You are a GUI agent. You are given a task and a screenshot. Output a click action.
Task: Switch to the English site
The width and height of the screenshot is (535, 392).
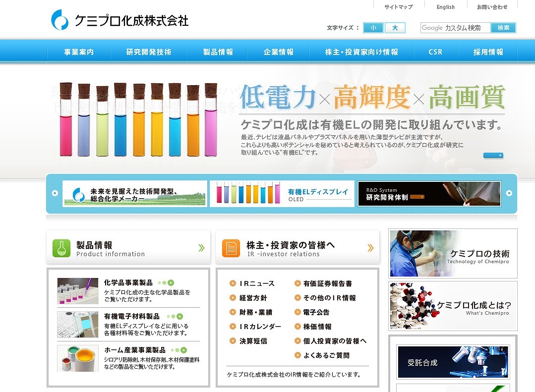click(x=446, y=7)
